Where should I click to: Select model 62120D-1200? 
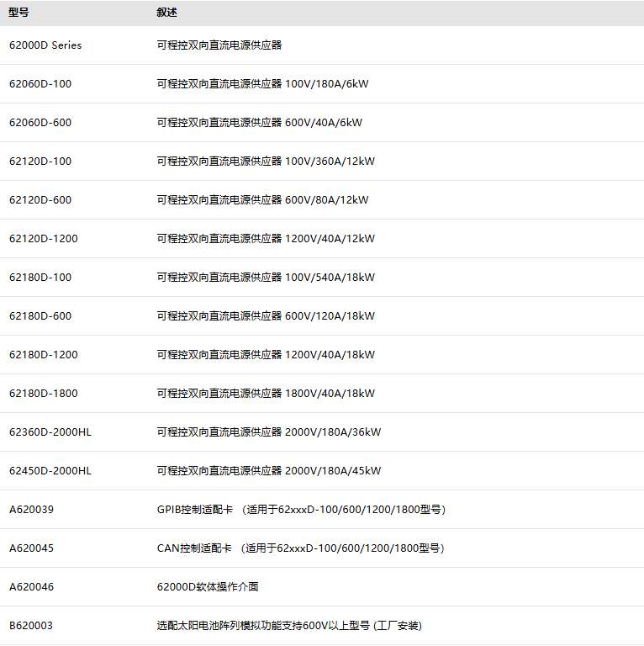point(43,239)
